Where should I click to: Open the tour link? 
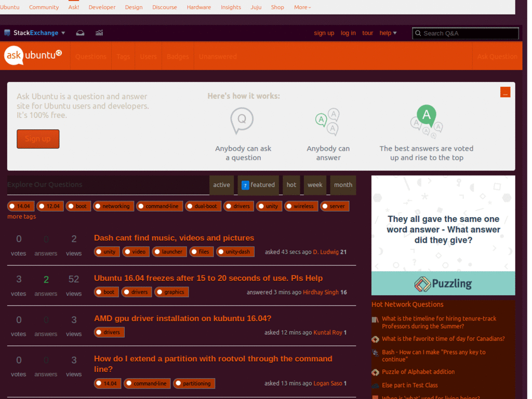367,33
